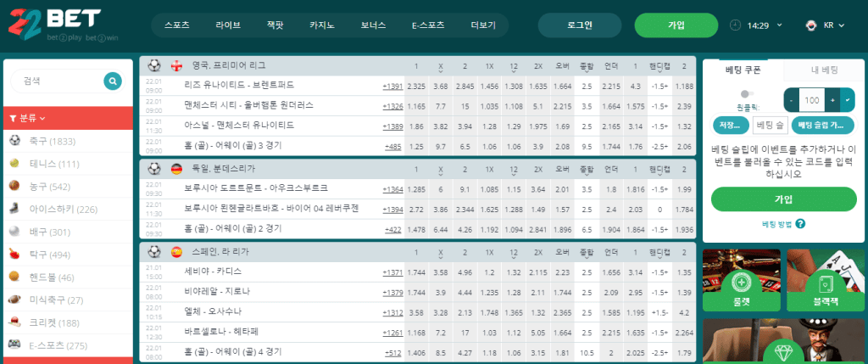Expand +1364 markets for 보루시아 도르트문트 match
The image size is (868, 364).
point(392,189)
